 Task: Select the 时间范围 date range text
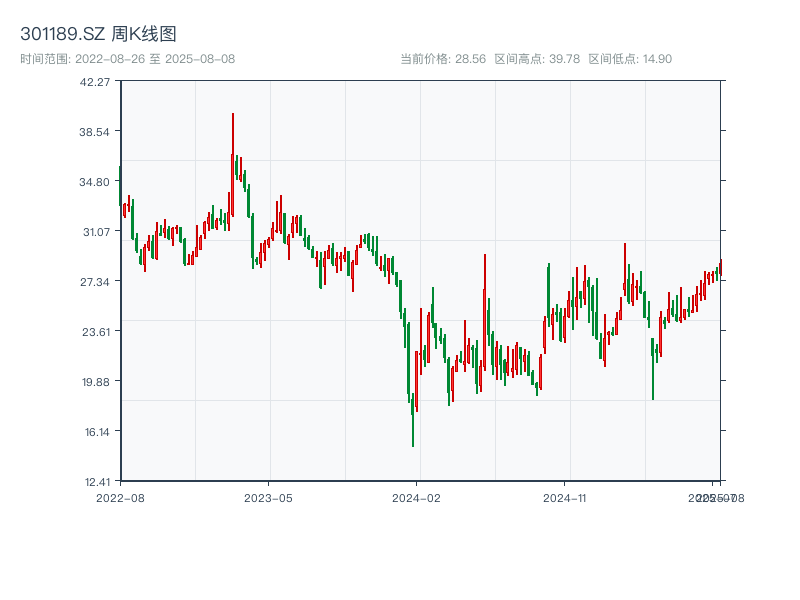point(128,59)
